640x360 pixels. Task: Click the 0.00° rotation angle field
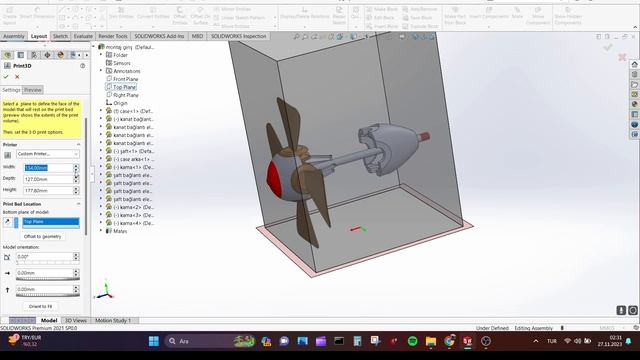point(44,257)
